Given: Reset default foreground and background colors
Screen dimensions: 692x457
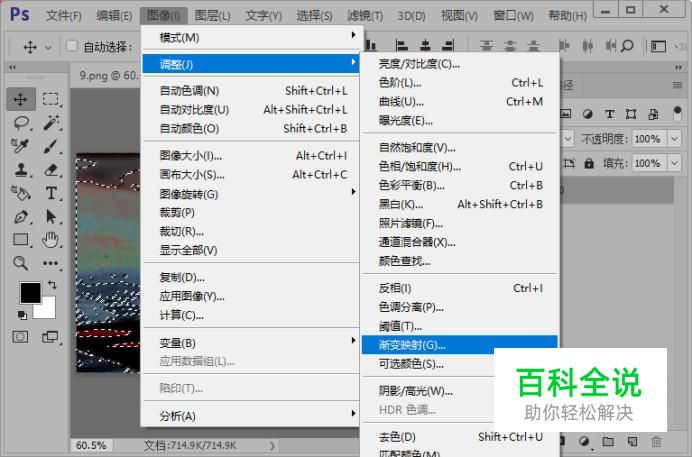Looking at the screenshot, I should pos(22,315).
